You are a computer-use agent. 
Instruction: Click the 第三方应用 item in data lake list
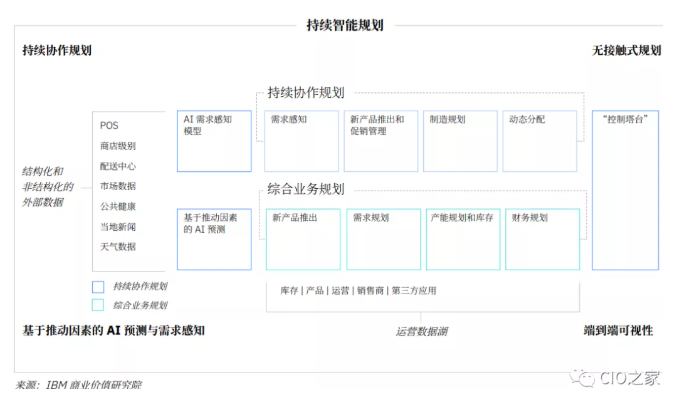click(414, 291)
